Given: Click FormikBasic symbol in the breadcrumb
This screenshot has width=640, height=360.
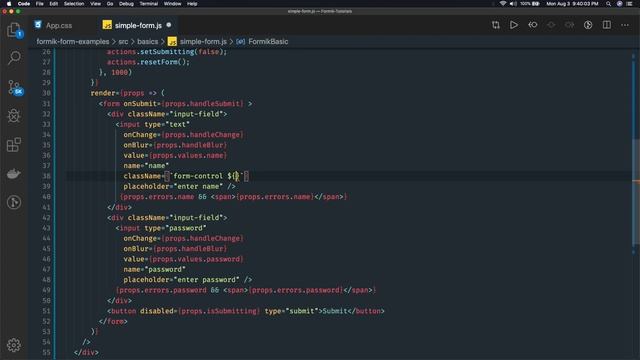Looking at the screenshot, I should click(268, 42).
